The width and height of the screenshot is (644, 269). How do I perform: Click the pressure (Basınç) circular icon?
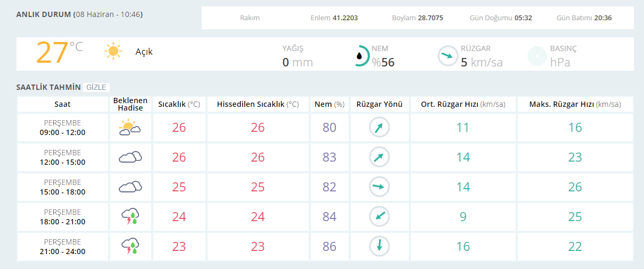point(538,56)
